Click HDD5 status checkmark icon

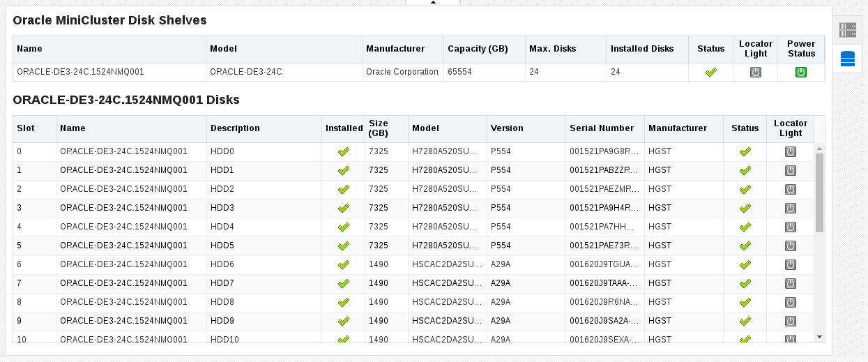tap(745, 246)
